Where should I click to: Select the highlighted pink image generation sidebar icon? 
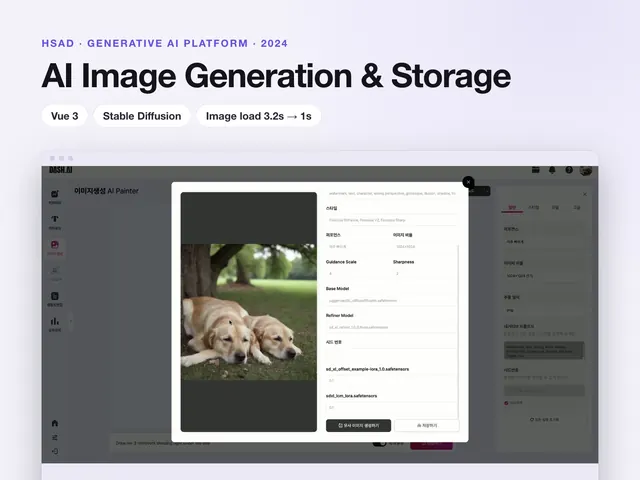pyautogui.click(x=55, y=248)
